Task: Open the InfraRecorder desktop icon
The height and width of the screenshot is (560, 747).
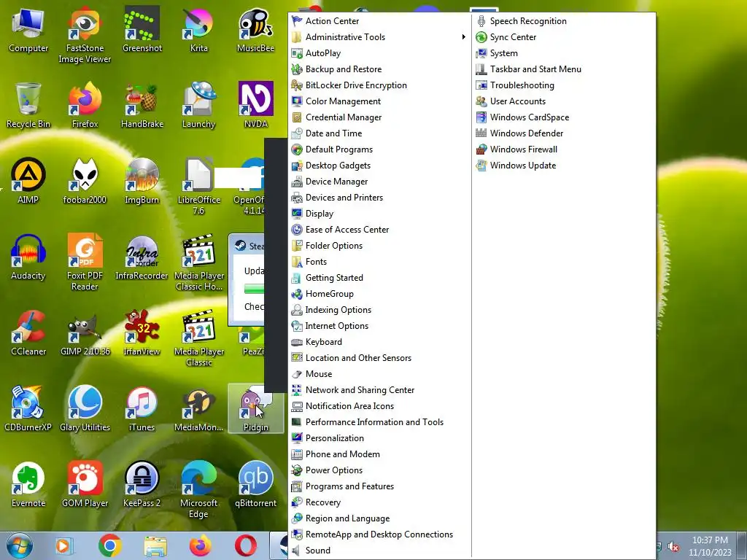Action: coord(142,257)
